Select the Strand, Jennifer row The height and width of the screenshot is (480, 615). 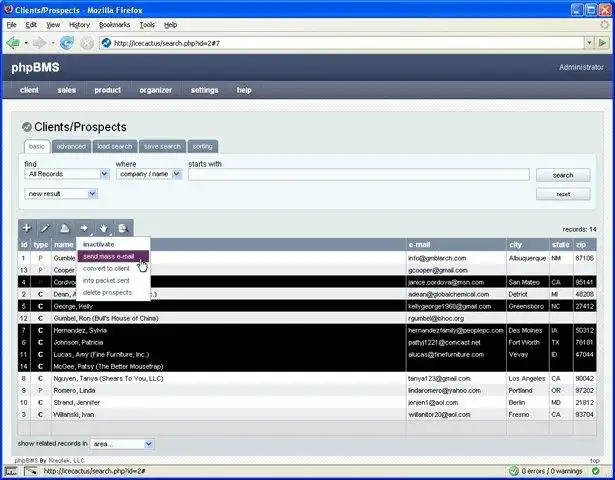tap(307, 402)
